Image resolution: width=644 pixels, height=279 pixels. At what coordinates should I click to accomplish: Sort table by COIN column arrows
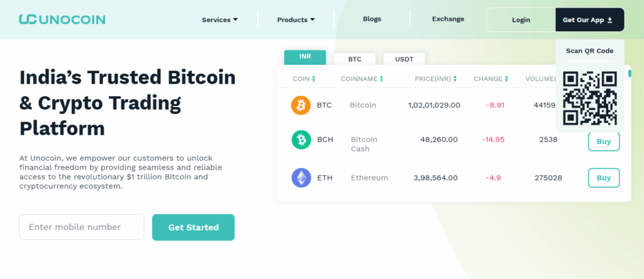tap(314, 79)
